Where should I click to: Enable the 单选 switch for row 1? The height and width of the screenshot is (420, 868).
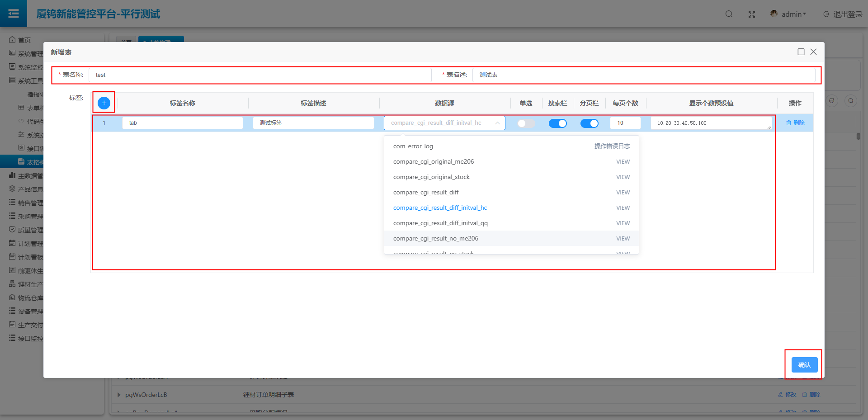[x=526, y=123]
